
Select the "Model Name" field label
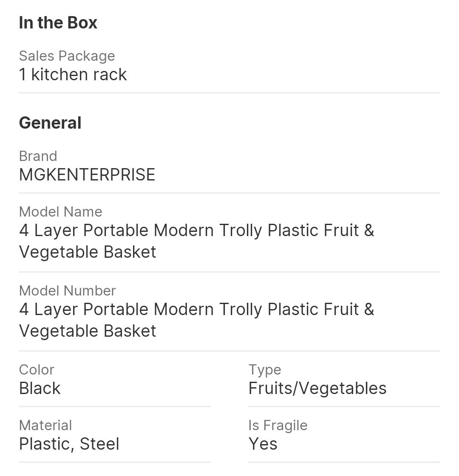click(x=60, y=211)
